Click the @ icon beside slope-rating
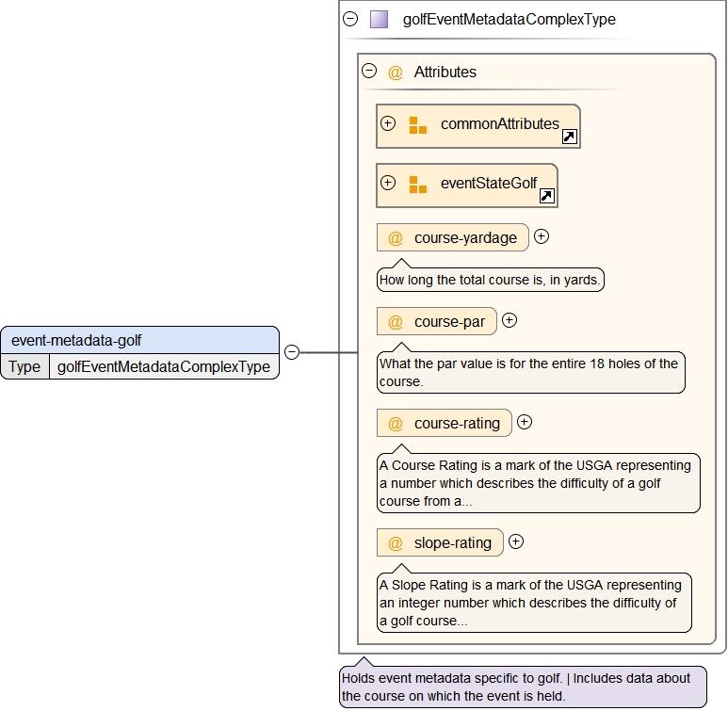The height and width of the screenshot is (711, 728). coord(396,543)
